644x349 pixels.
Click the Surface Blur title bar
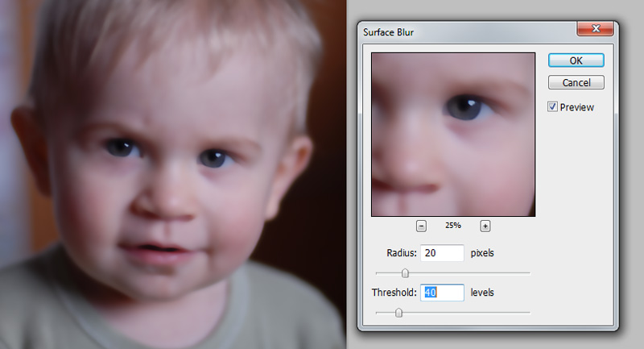point(467,31)
